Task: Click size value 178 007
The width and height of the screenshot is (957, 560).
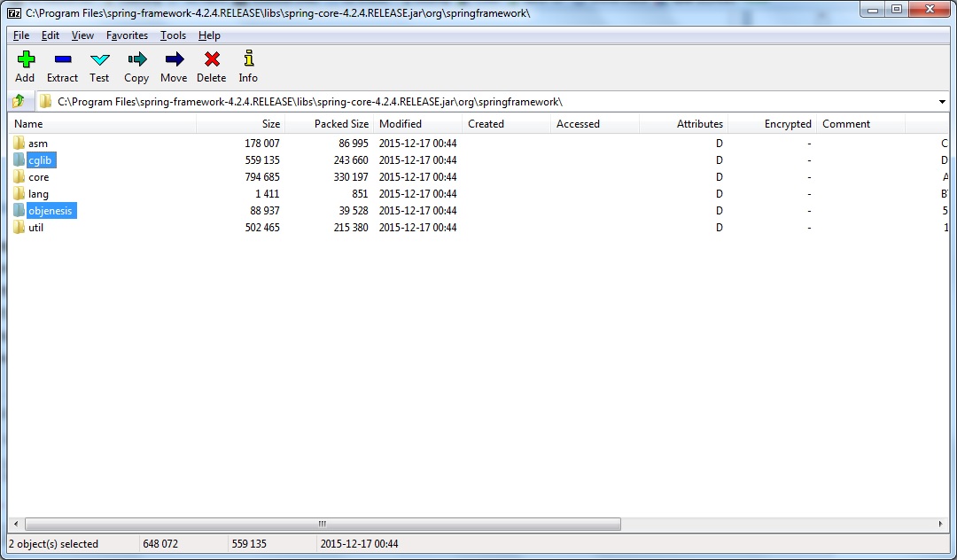Action: pos(261,144)
